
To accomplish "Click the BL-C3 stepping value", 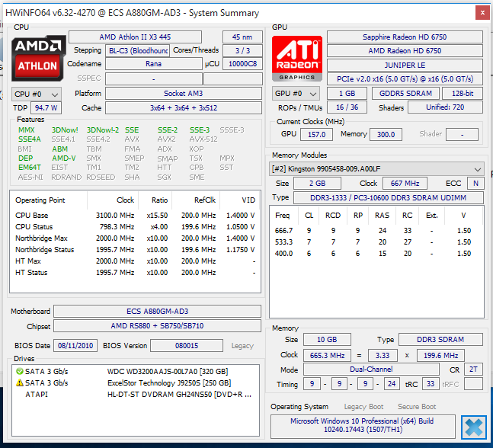I will (137, 50).
